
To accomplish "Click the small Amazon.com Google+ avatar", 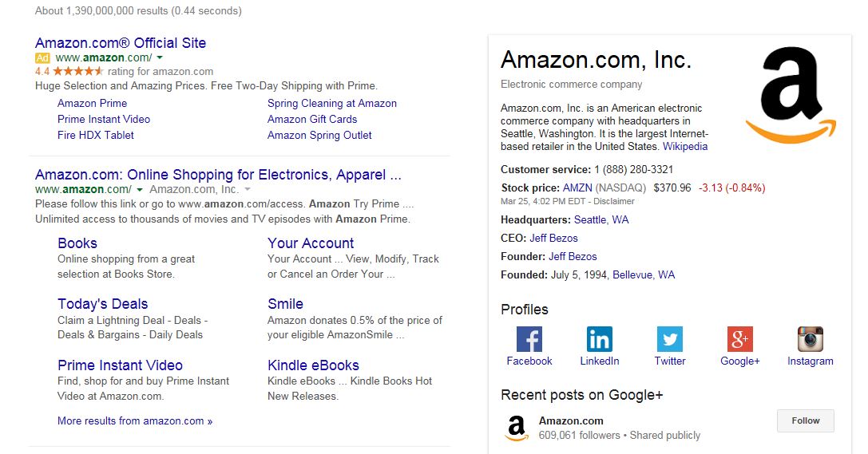I will coord(517,428).
